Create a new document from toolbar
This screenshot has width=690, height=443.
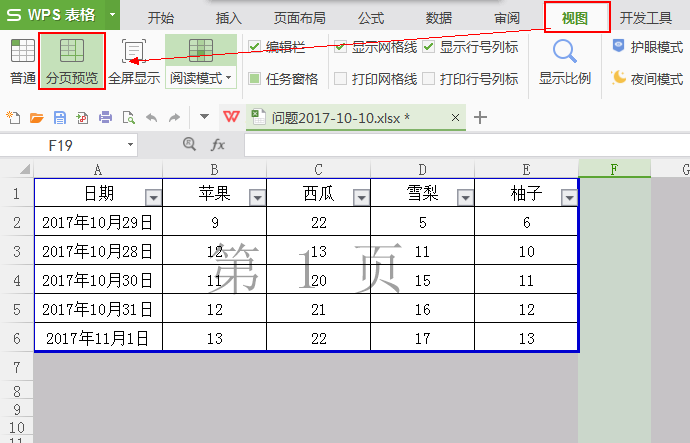point(13,117)
